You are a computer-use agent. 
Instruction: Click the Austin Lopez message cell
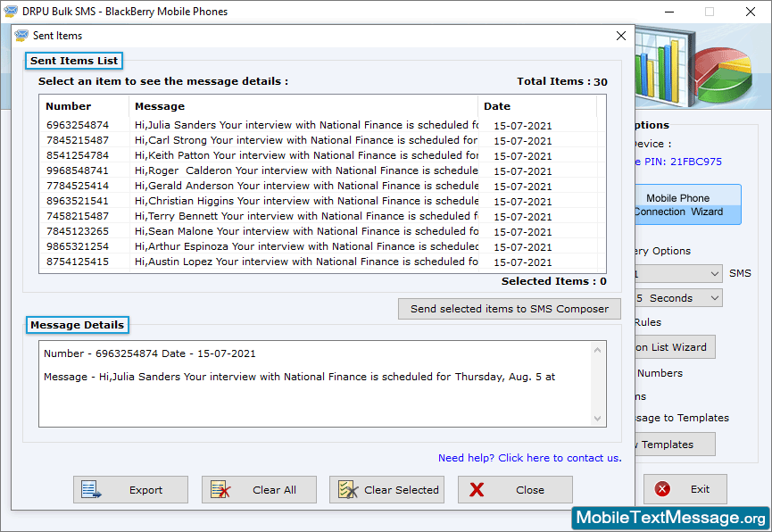pyautogui.click(x=306, y=262)
